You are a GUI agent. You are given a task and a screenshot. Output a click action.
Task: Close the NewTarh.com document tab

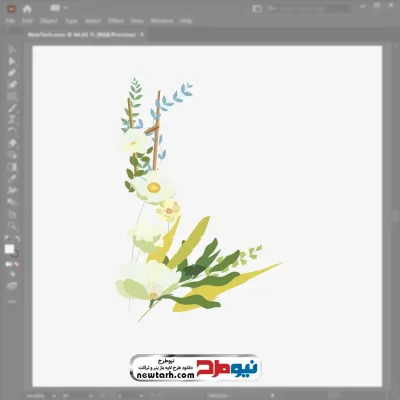click(142, 34)
